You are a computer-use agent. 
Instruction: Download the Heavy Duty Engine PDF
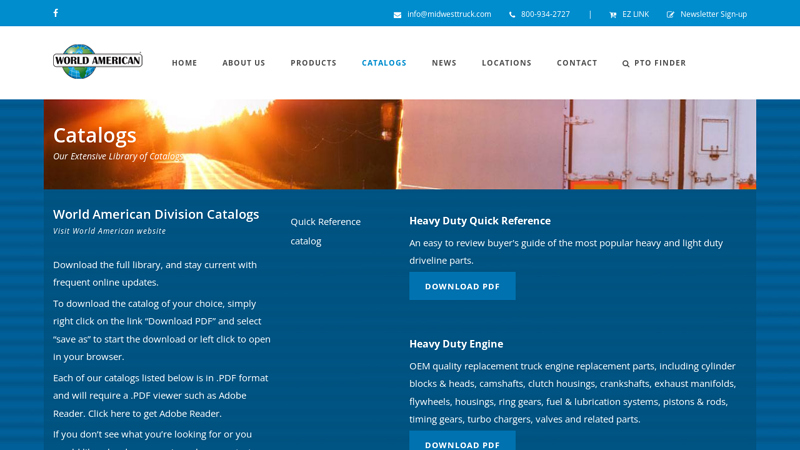point(462,442)
